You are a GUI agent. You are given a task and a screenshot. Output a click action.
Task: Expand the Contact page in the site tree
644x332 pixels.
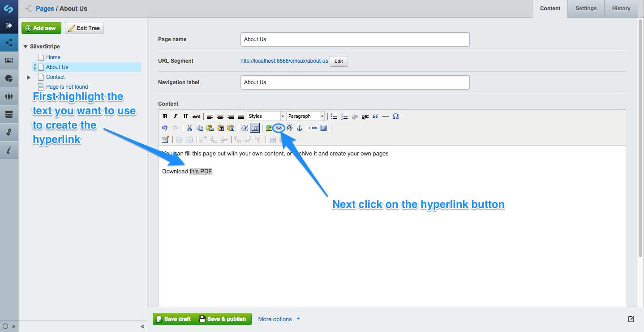pyautogui.click(x=28, y=77)
